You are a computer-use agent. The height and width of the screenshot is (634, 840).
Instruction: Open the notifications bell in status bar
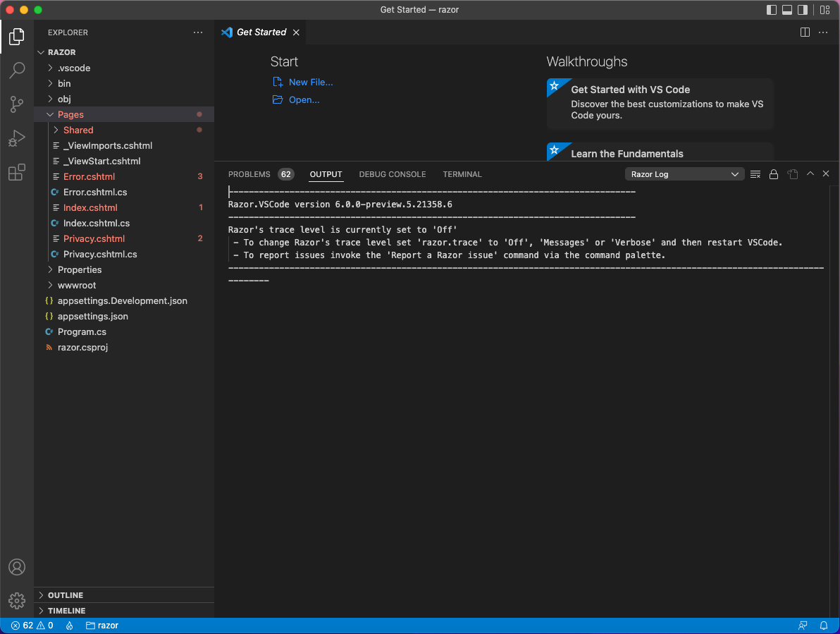coord(823,625)
